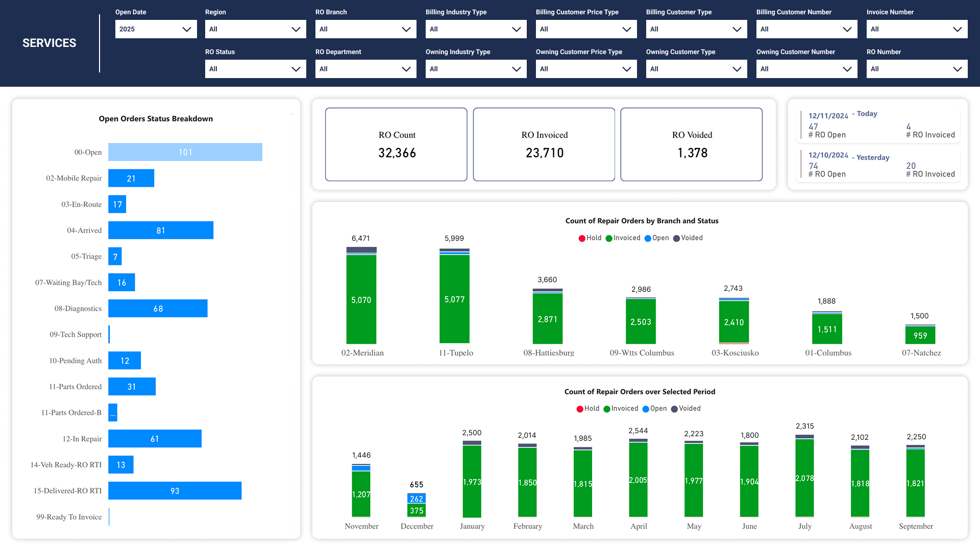The height and width of the screenshot is (551, 980).
Task: Toggle the Hold legend in period chart
Action: click(x=588, y=408)
